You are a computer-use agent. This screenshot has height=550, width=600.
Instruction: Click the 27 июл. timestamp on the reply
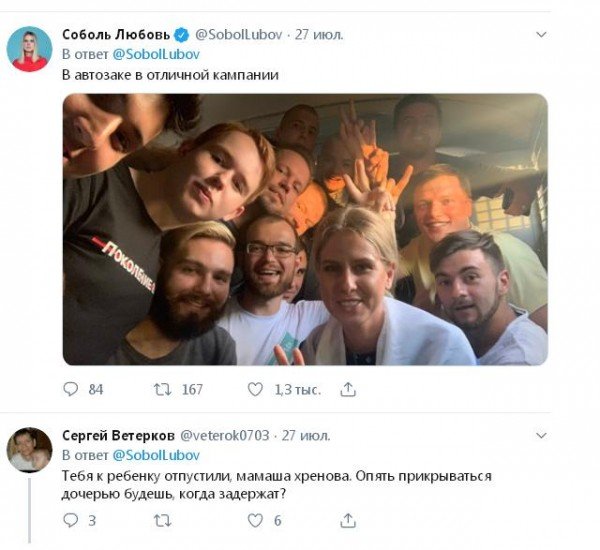pyautogui.click(x=306, y=436)
